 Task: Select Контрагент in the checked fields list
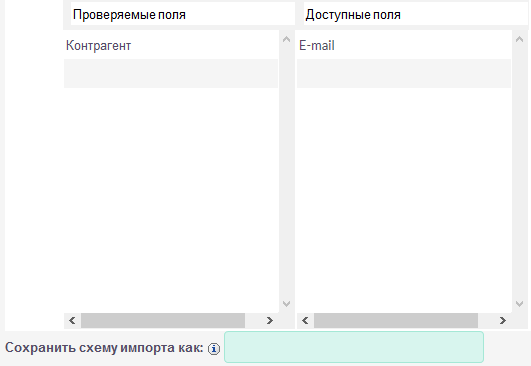[171, 45]
